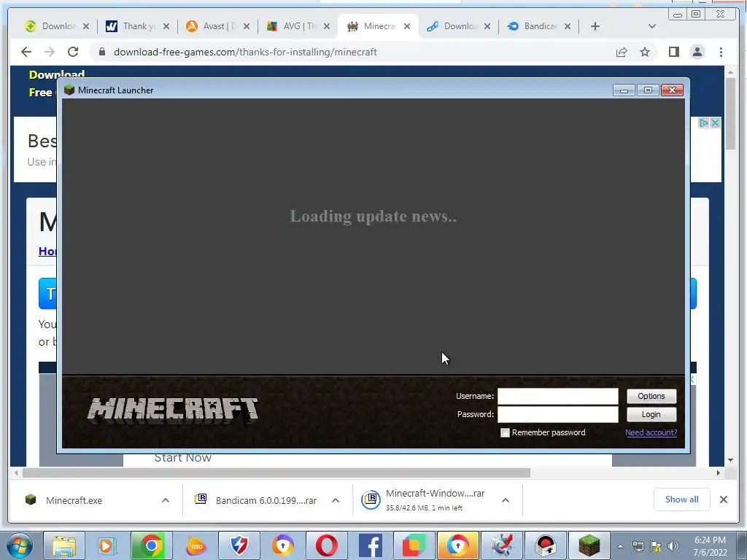Viewport: 747px width, 560px height.
Task: Go back using Chrome's back arrow
Action: (26, 52)
